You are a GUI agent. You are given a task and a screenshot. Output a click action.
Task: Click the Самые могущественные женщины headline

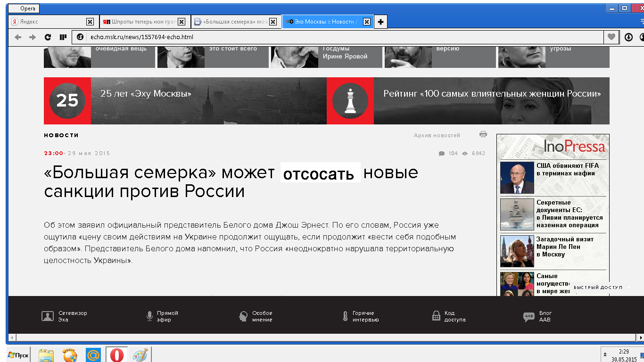554,283
